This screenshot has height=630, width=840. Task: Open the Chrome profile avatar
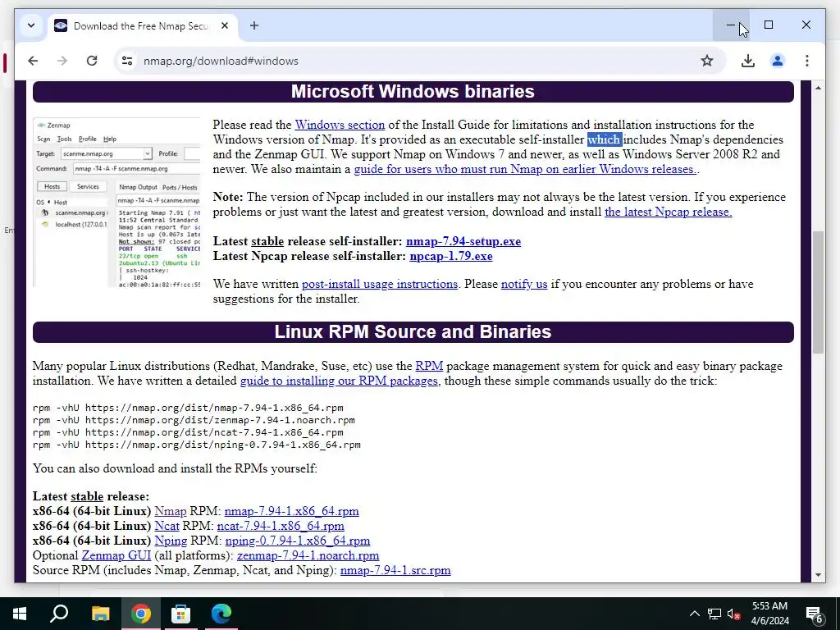(x=778, y=61)
